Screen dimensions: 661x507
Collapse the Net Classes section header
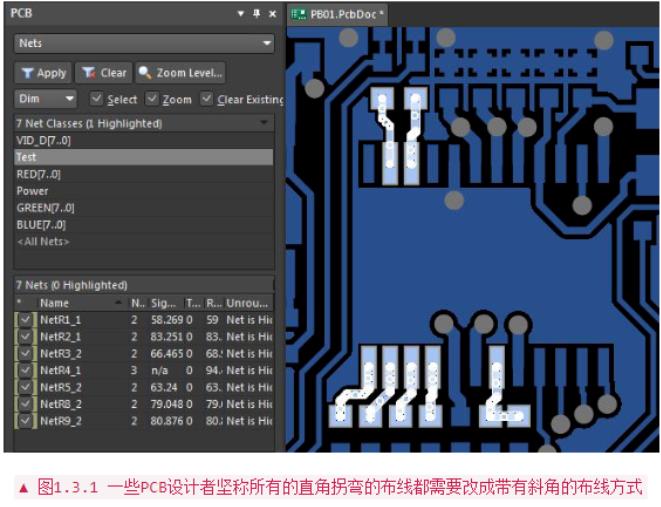(x=264, y=123)
